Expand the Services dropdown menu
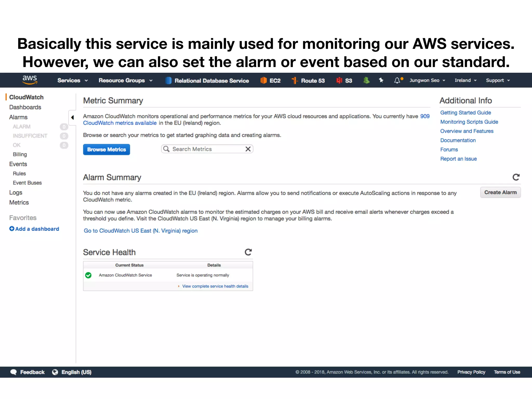Screen dimensions: 532x399 72,81
